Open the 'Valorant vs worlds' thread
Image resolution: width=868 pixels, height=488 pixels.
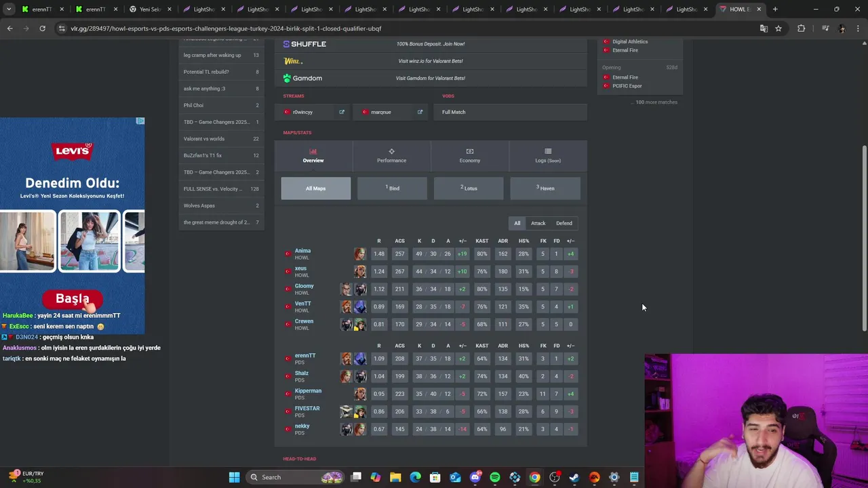tap(221, 139)
